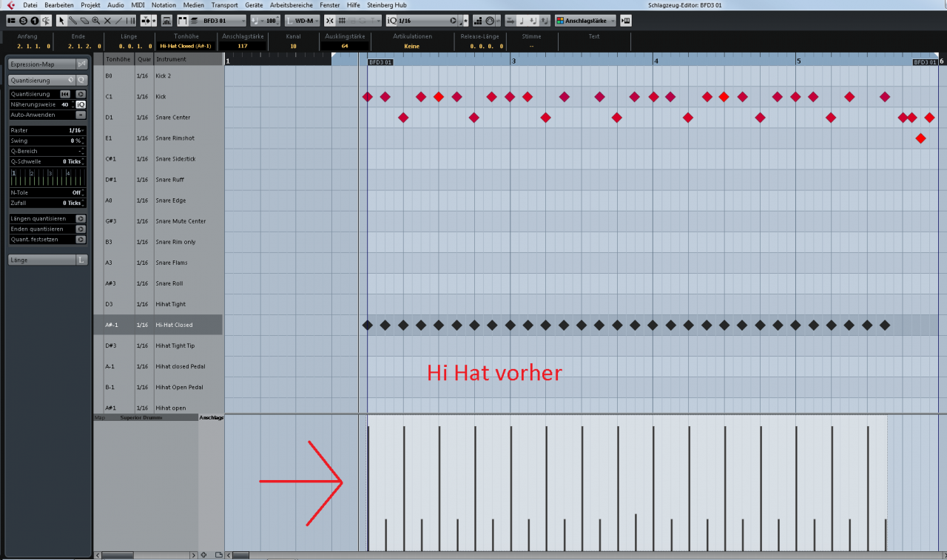Click the reset quantize rewind button
The height and width of the screenshot is (560, 947).
(65, 94)
